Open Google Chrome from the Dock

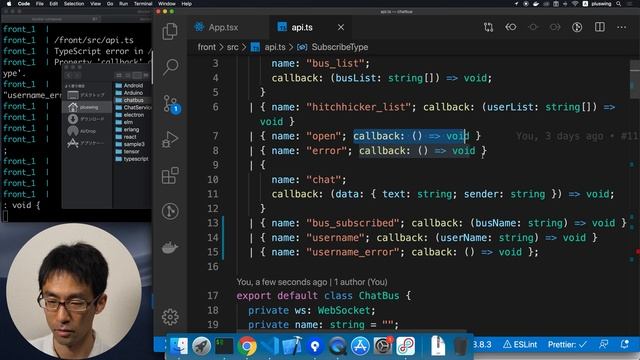coord(247,346)
